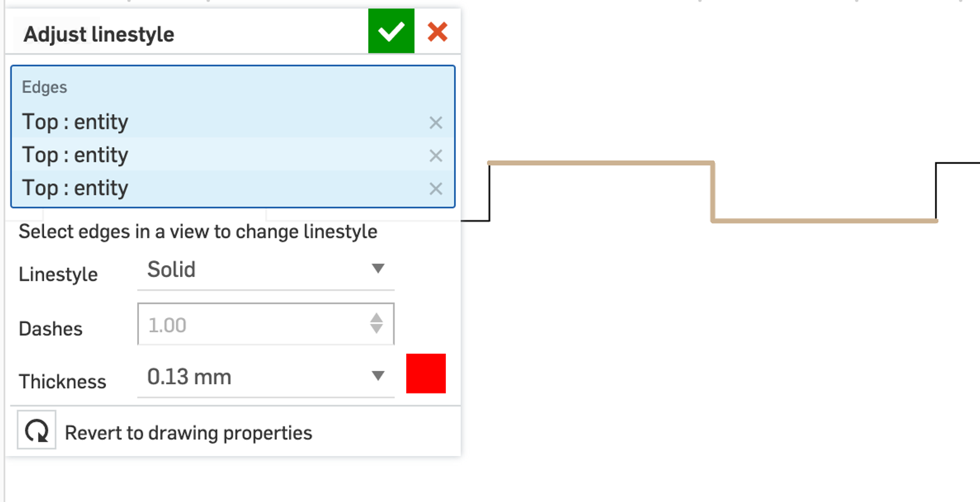The width and height of the screenshot is (980, 502).
Task: Click the red edge color swatch
Action: (x=426, y=375)
